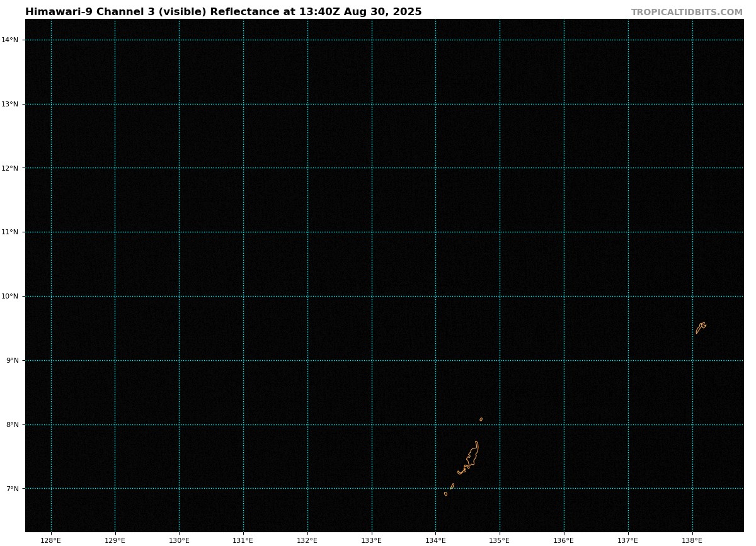Click the tiny atoll outline just above 8°N
The width and height of the screenshot is (756, 546).
click(x=481, y=419)
